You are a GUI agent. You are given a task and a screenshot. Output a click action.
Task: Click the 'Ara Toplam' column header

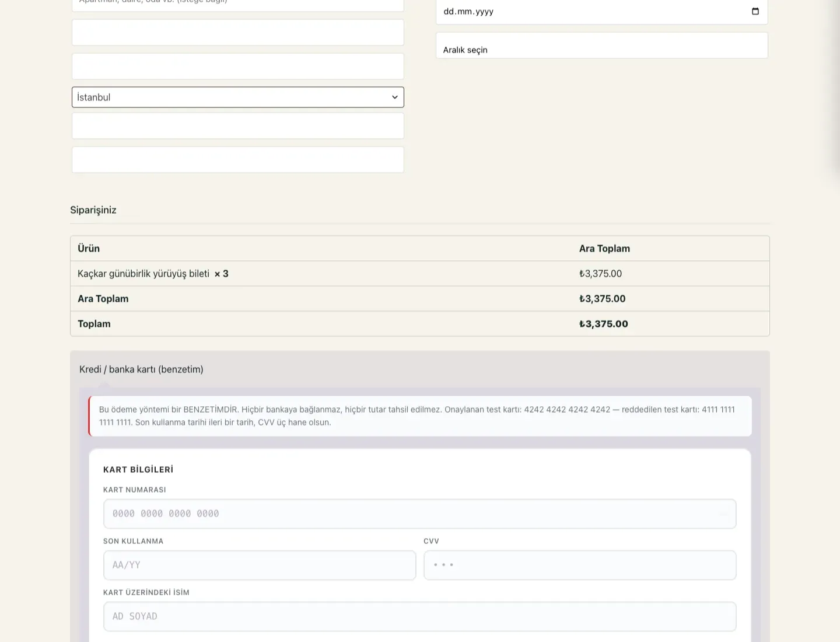[604, 249]
